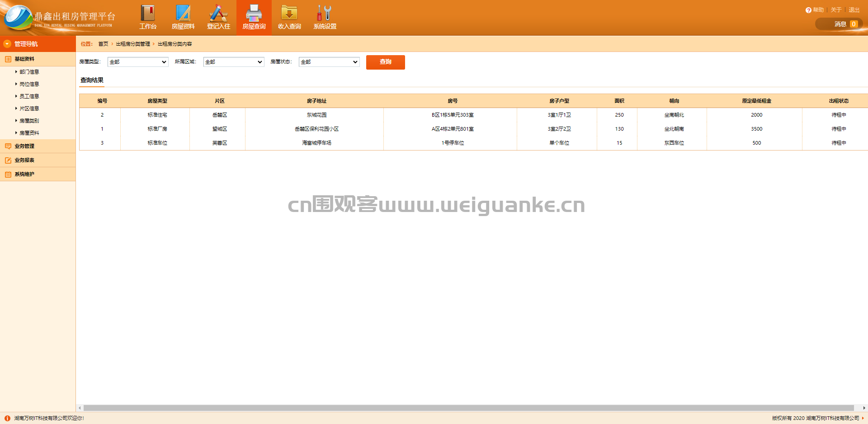Click the 坐南朝北 orientation cell

click(x=674, y=115)
